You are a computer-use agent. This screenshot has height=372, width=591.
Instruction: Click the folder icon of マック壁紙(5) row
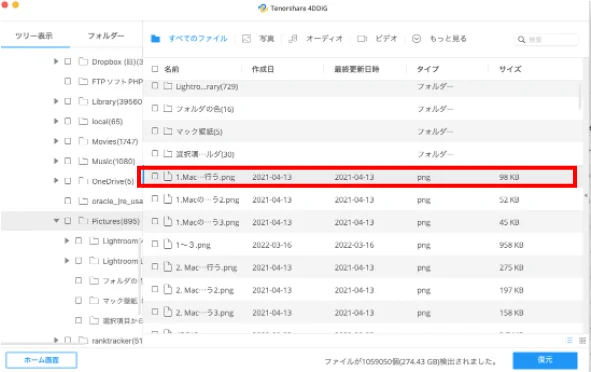(168, 131)
